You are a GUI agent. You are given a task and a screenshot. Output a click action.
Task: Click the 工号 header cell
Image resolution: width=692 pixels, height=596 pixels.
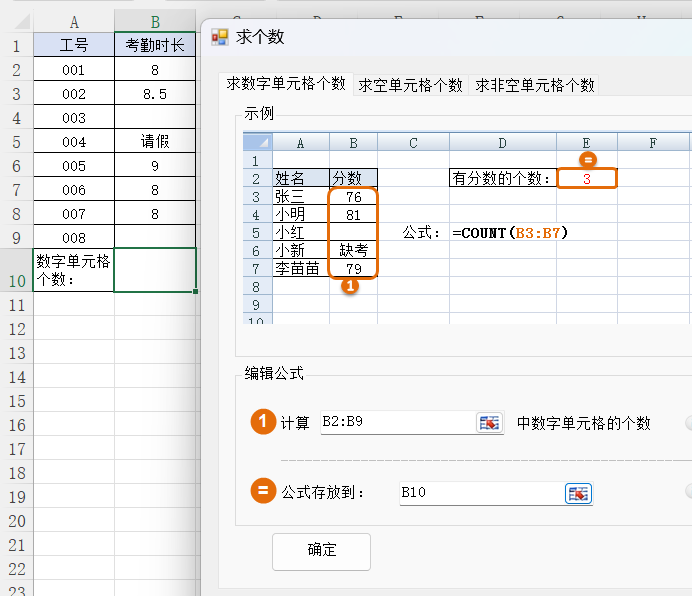pos(74,46)
